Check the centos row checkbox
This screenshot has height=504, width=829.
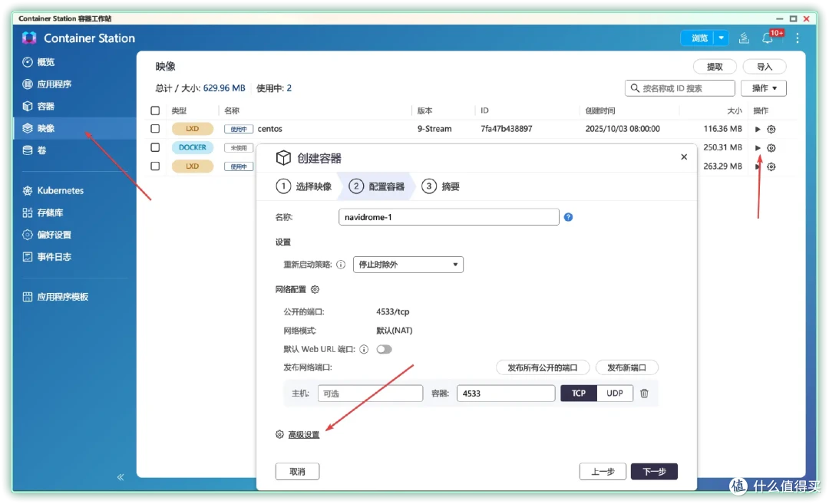155,128
